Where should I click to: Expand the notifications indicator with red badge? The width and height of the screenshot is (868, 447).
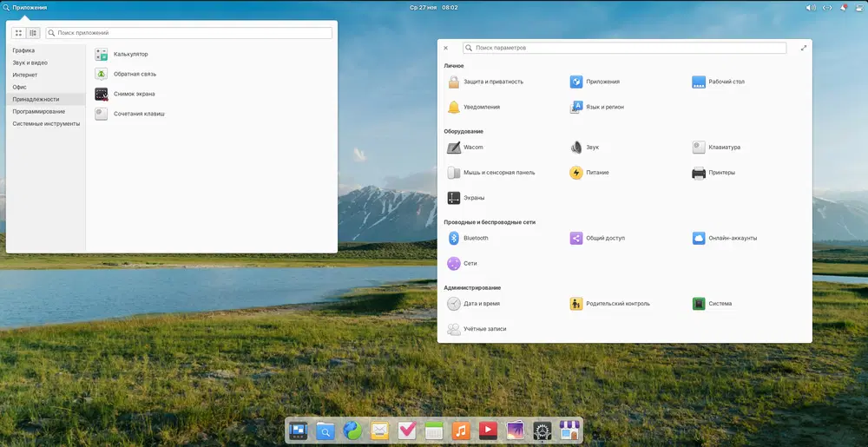pyautogui.click(x=844, y=7)
